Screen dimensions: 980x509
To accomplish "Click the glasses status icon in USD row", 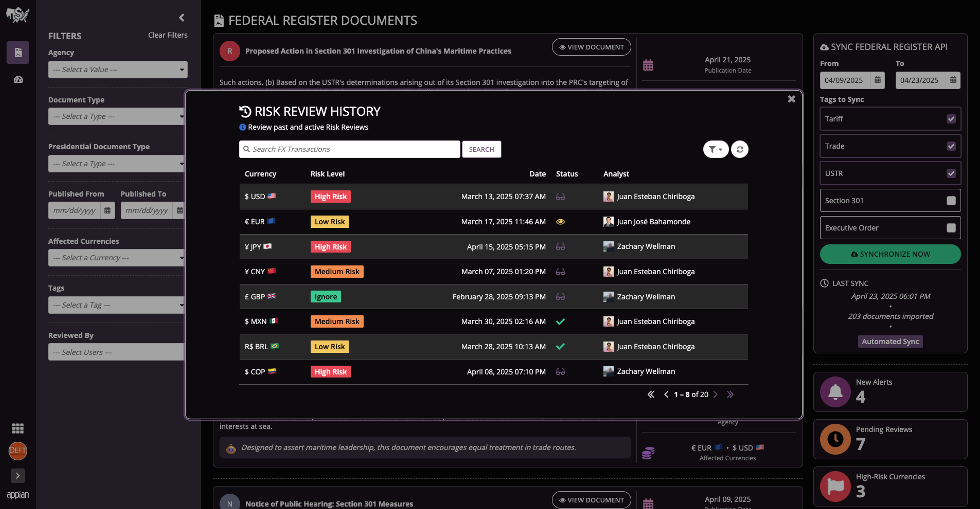I will tap(560, 197).
